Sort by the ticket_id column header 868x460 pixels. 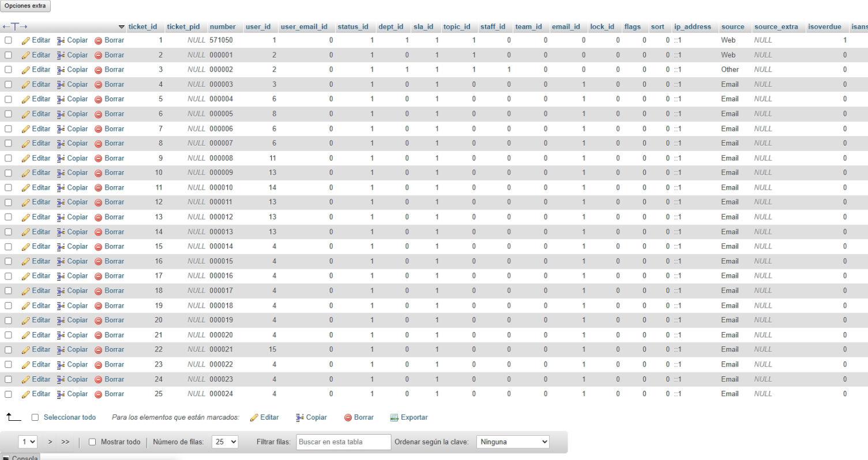point(142,27)
